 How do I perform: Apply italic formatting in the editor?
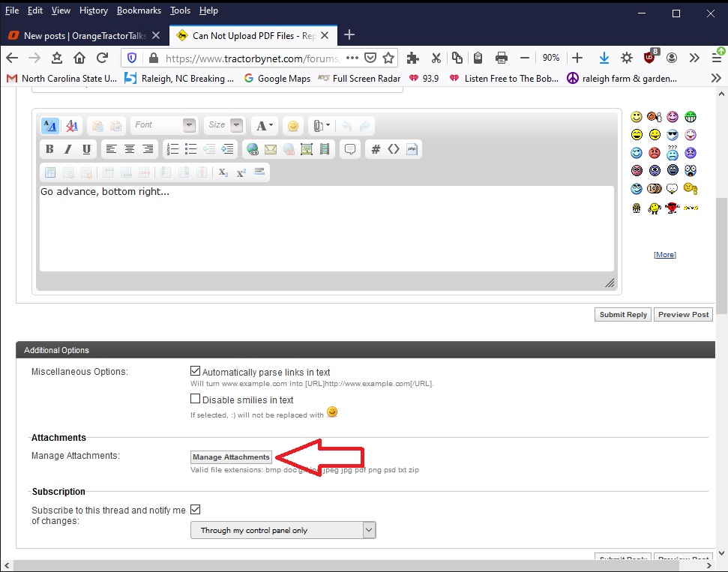[x=68, y=149]
